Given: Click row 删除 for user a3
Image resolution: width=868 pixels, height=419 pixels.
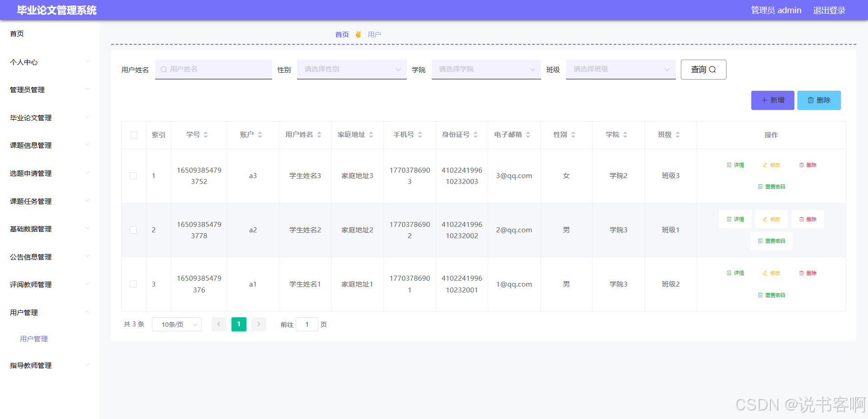Looking at the screenshot, I should (808, 165).
